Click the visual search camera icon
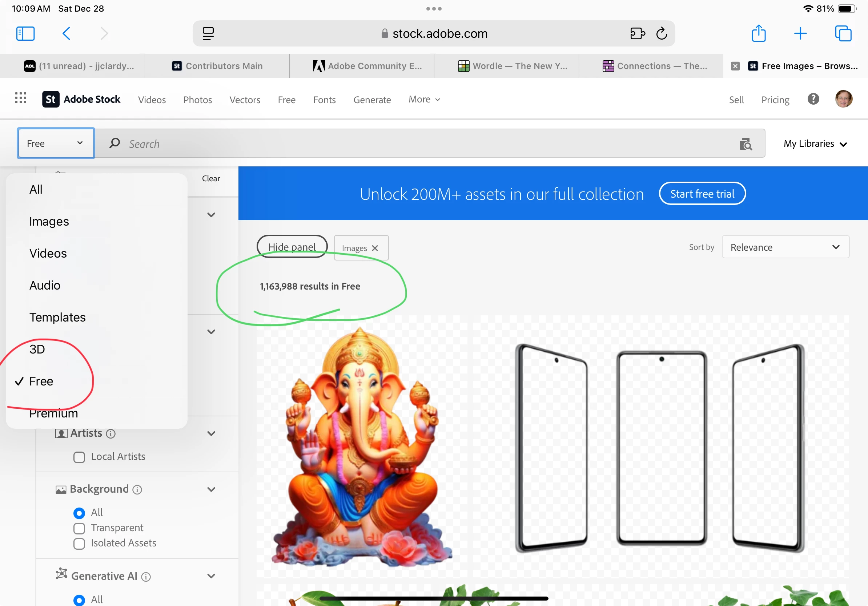 (x=745, y=144)
